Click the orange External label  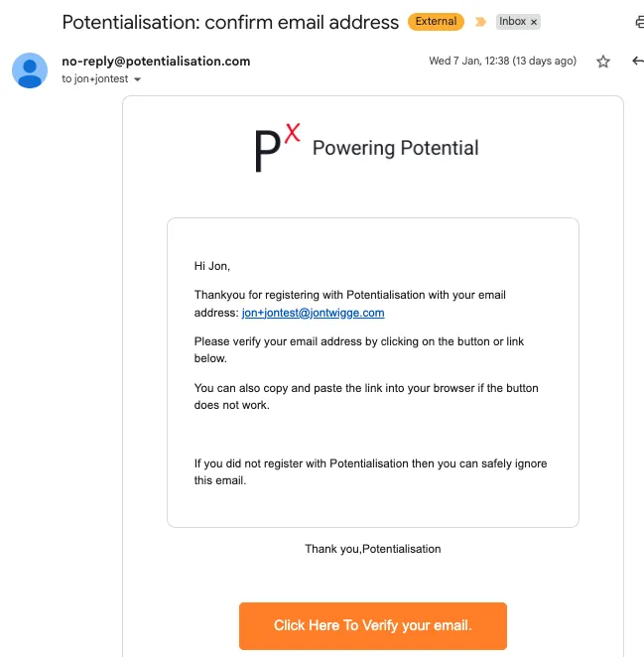point(435,22)
